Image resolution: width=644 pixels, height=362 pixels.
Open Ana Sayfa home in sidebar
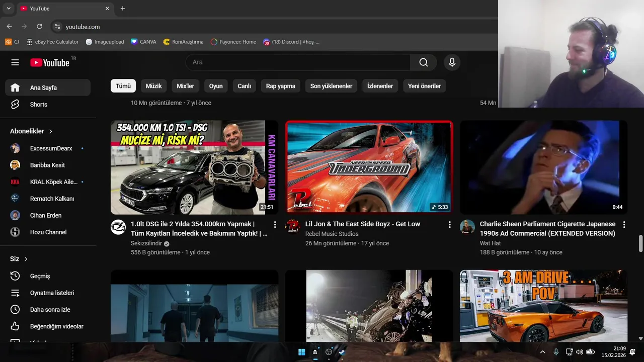point(48,87)
